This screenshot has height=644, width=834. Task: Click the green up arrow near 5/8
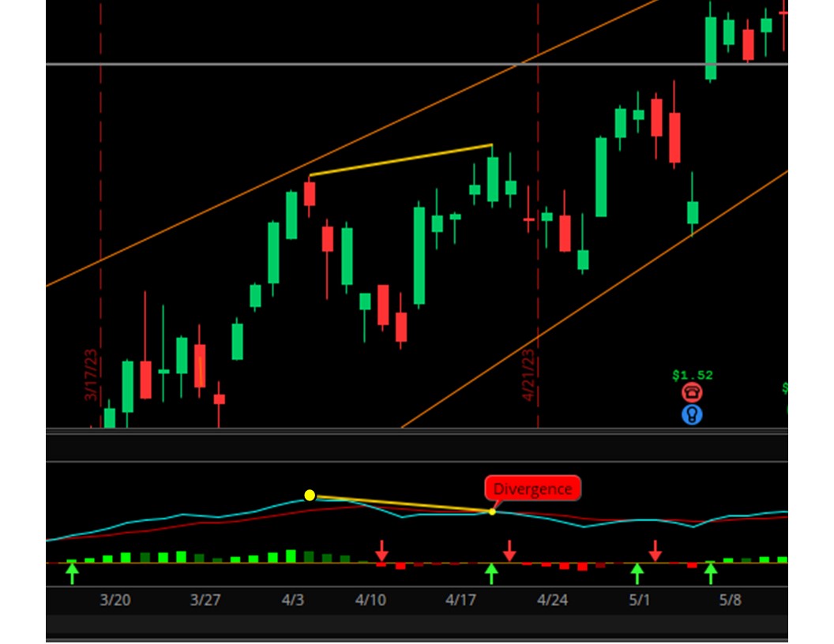pos(711,574)
